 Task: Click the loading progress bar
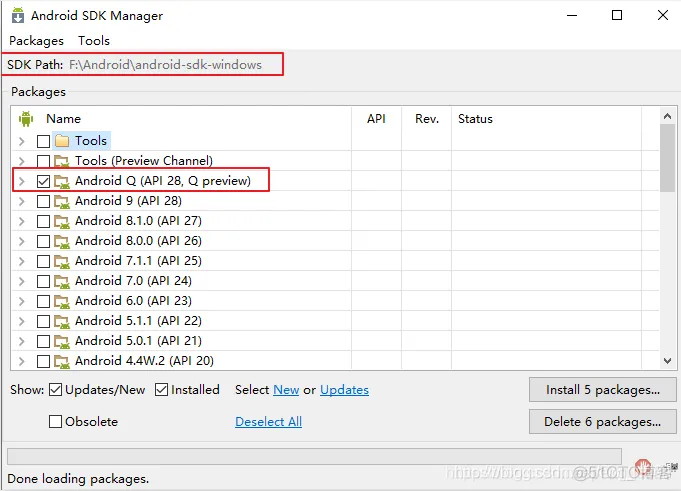coord(314,456)
